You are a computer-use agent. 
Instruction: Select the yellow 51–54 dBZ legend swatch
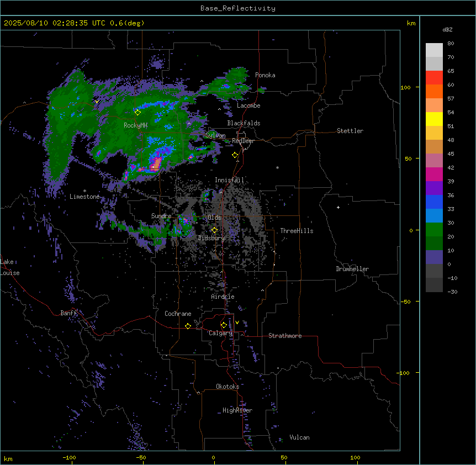tap(434, 119)
